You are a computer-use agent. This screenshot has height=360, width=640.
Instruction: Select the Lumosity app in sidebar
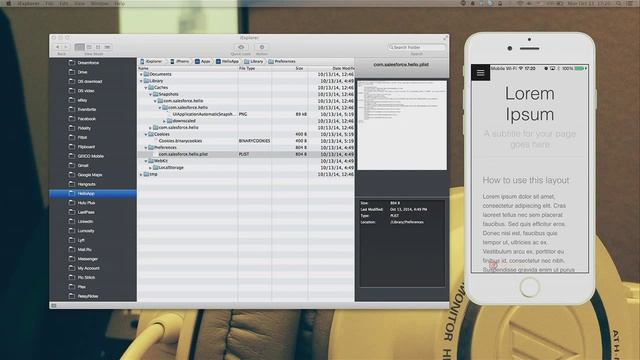click(93, 231)
